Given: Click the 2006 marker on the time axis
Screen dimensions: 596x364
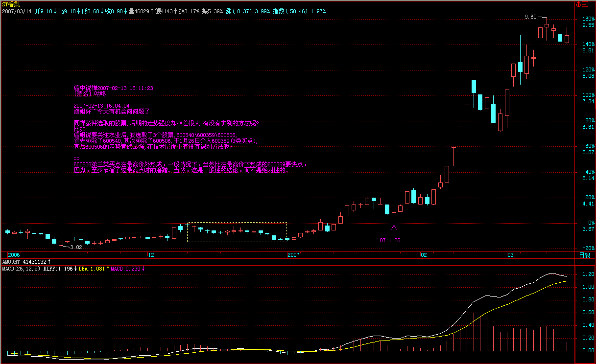Looking at the screenshot, I should click(14, 255).
